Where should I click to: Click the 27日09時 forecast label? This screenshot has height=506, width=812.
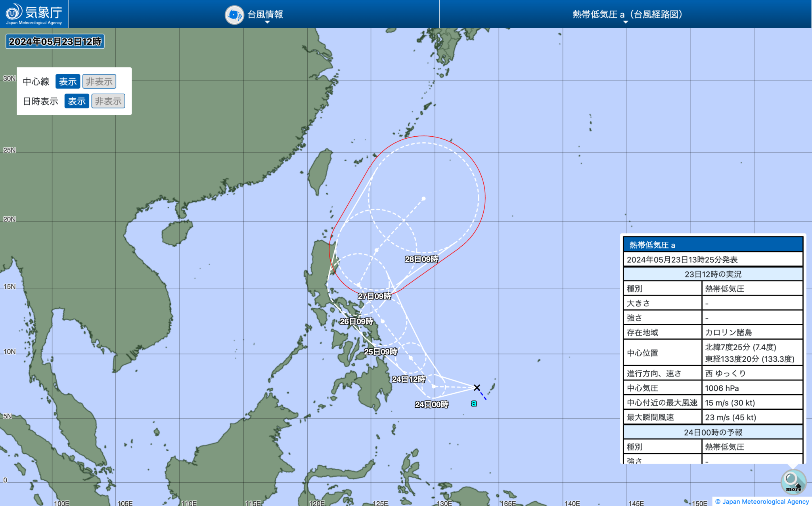pos(374,296)
